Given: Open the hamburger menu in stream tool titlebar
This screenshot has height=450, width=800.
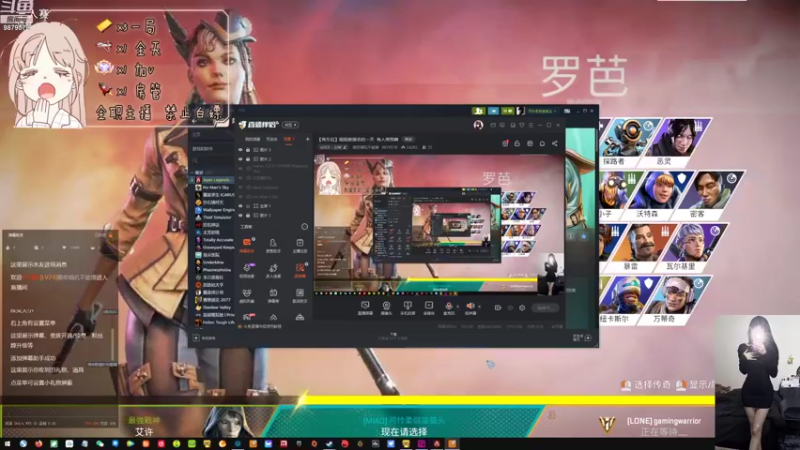Looking at the screenshot, I should tap(531, 125).
